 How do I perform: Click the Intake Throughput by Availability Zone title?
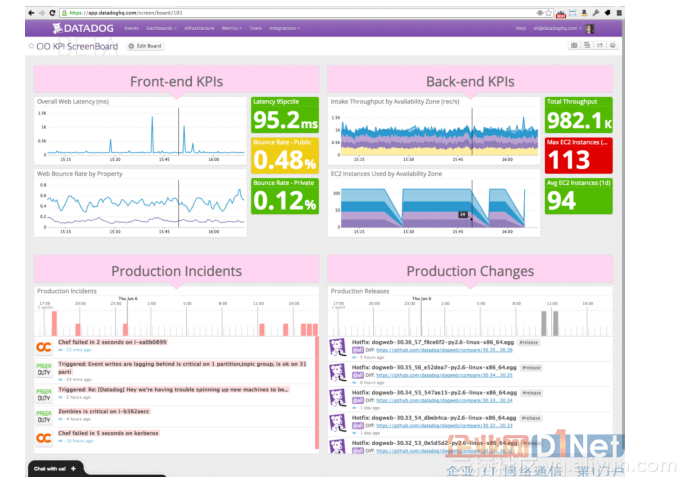(395, 101)
